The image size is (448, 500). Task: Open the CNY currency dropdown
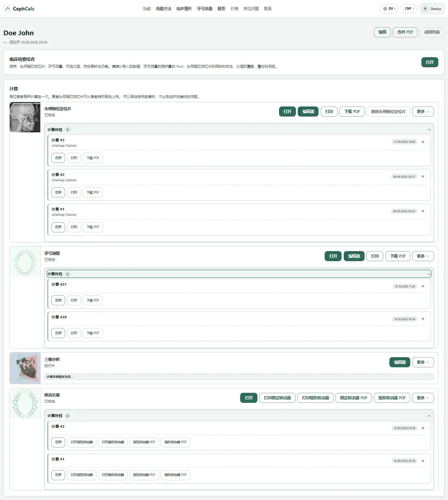pos(410,9)
